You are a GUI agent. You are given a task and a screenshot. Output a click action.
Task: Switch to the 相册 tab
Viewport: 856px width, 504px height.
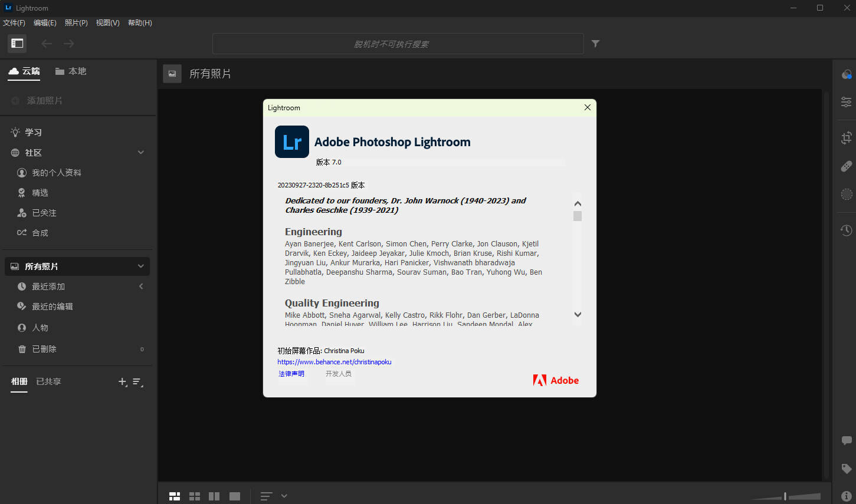[19, 381]
